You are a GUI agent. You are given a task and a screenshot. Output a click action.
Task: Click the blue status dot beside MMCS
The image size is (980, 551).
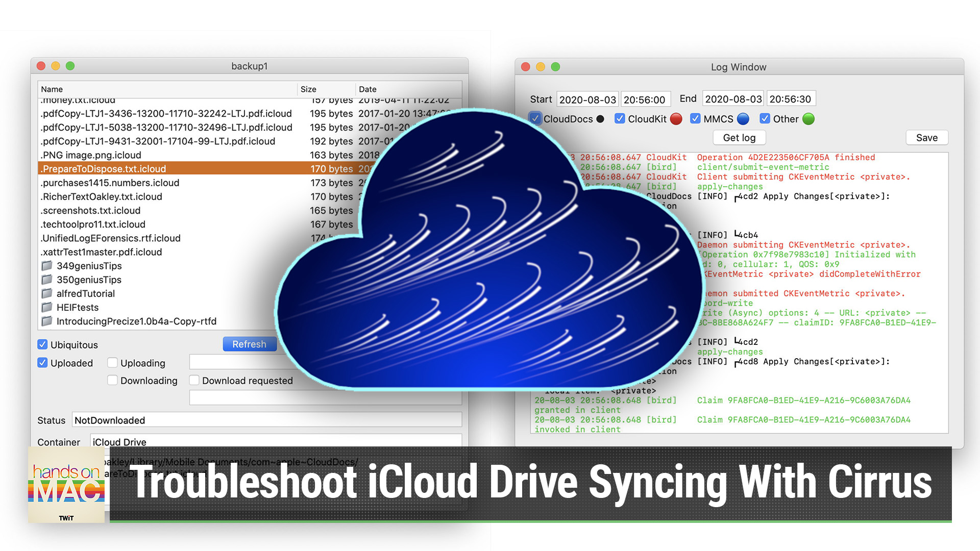[743, 118]
